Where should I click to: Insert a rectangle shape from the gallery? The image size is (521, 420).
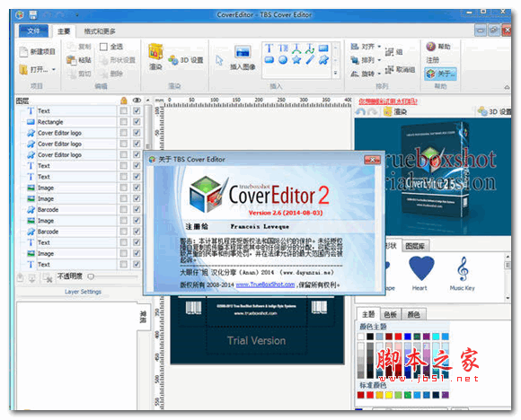pos(323,48)
